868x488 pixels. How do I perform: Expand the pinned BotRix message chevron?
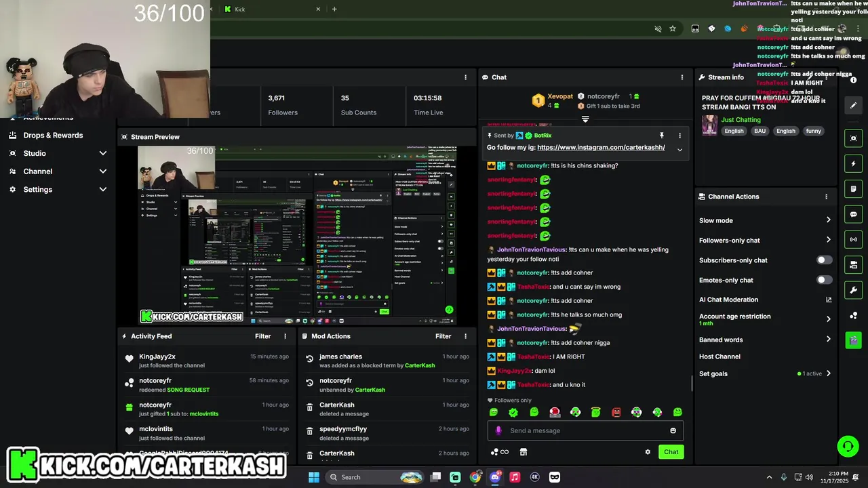(679, 150)
